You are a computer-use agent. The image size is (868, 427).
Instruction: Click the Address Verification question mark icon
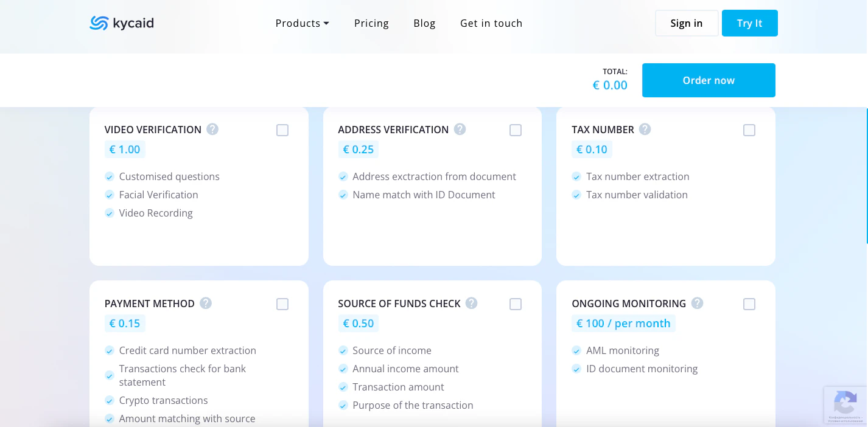tap(460, 129)
